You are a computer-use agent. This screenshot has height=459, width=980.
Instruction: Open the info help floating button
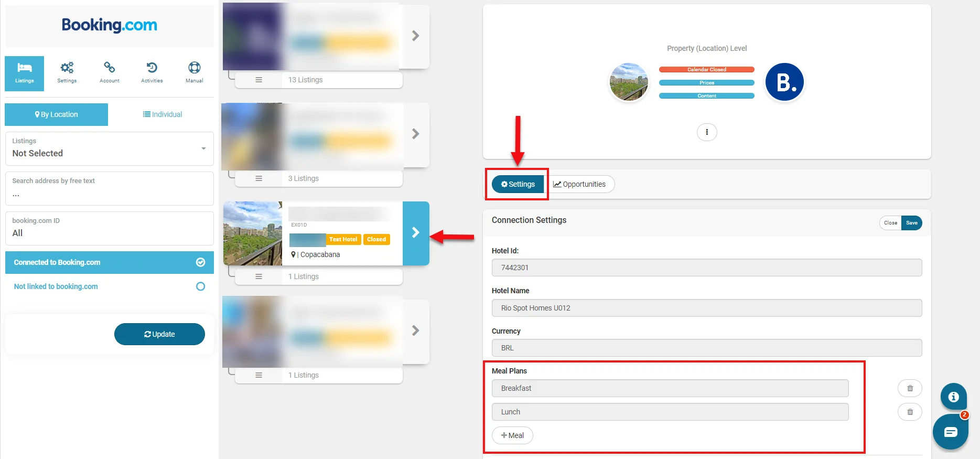(x=953, y=397)
